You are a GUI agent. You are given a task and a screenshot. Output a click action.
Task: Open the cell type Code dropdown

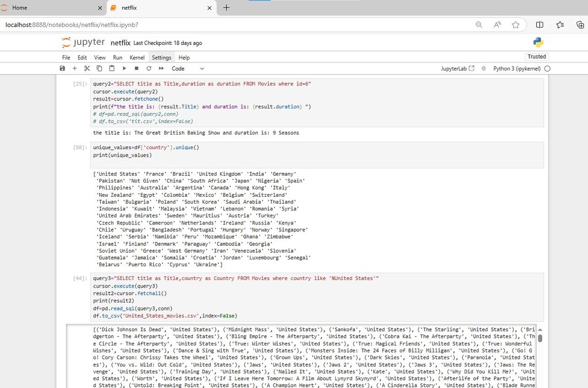pos(188,69)
